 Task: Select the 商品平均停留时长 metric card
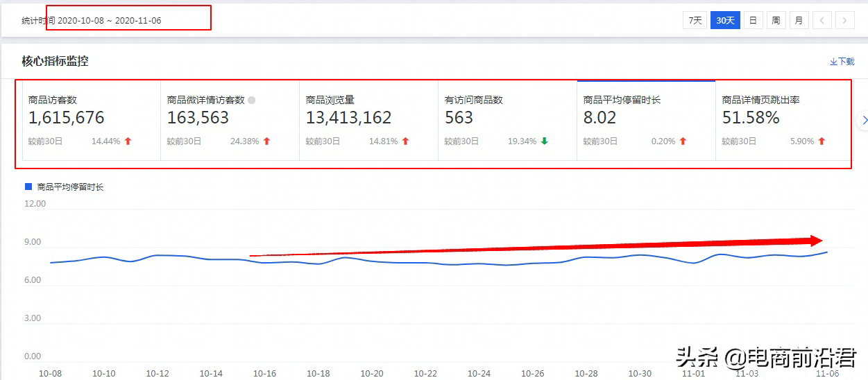[646, 121]
